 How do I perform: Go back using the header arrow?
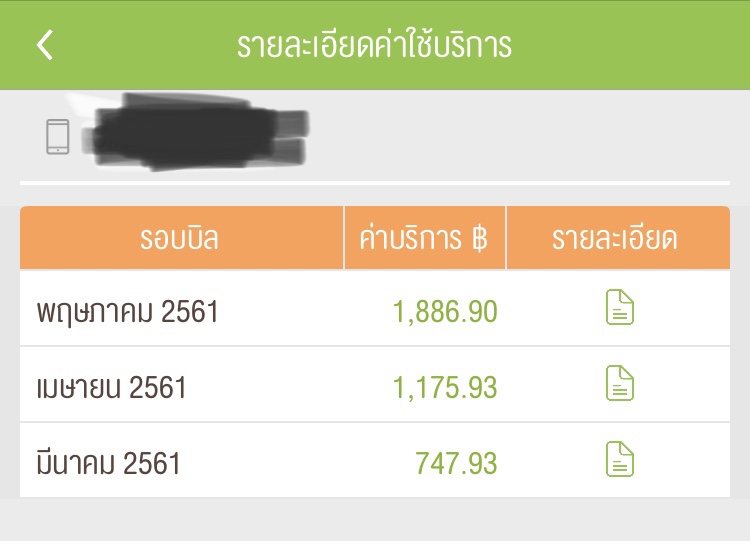tap(45, 45)
